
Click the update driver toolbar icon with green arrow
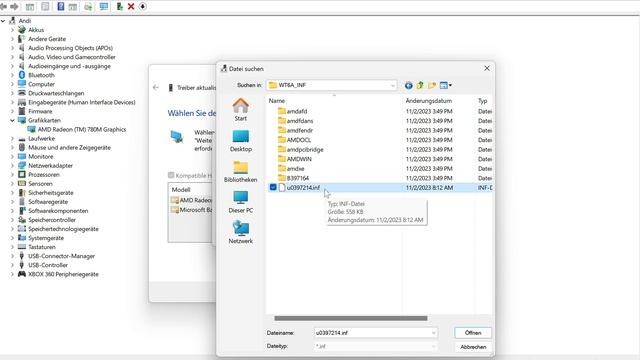pyautogui.click(x=120, y=7)
